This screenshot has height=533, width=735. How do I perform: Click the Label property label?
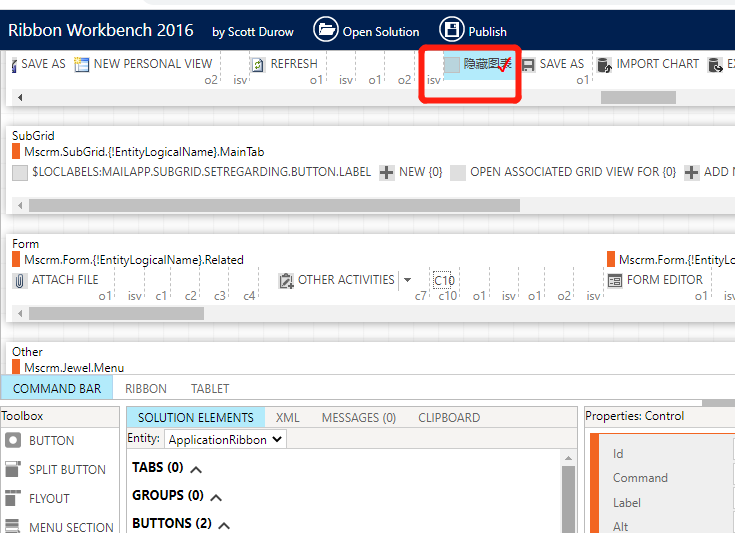click(x=627, y=503)
